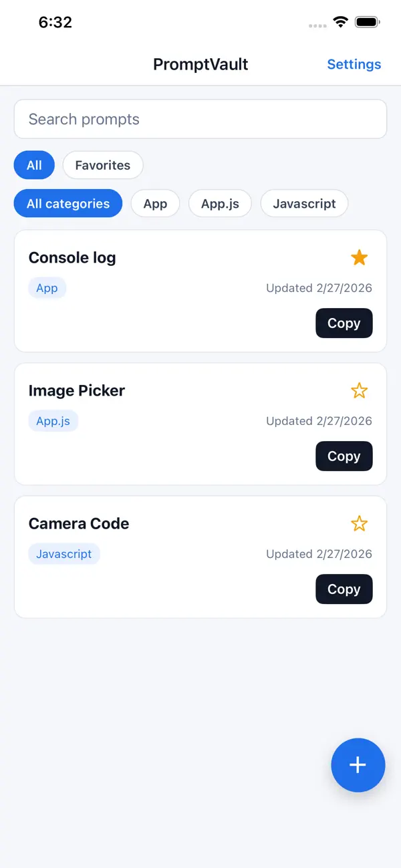Open Settings
Screen dimensions: 401x868
point(354,64)
